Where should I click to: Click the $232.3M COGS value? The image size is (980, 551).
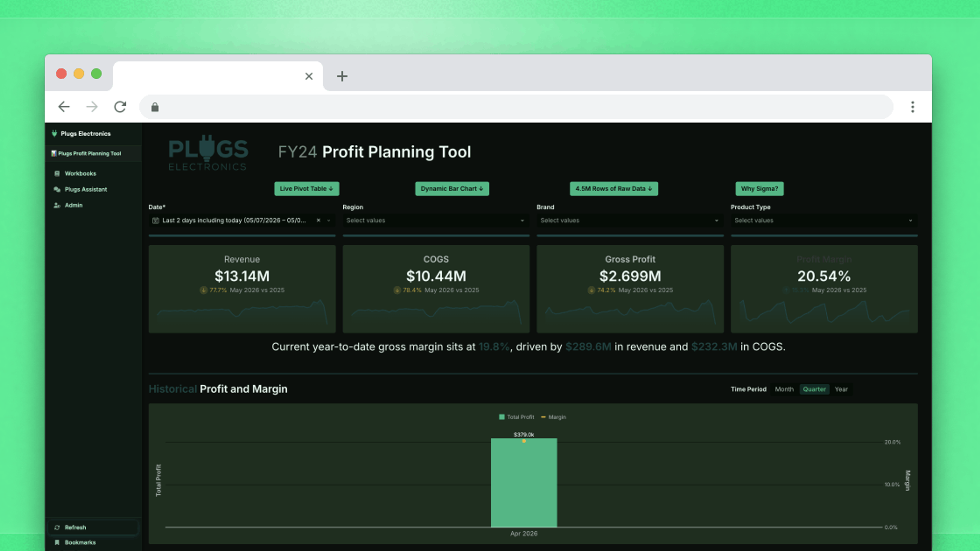click(x=714, y=347)
